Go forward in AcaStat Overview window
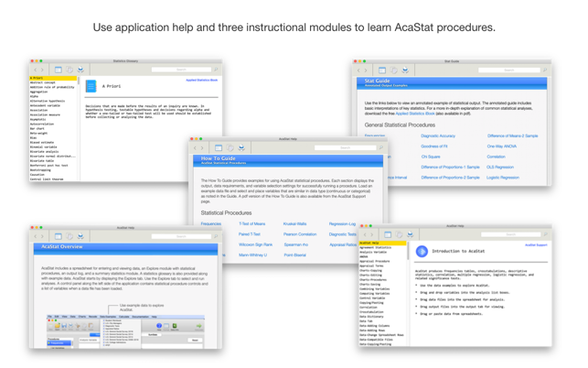 42,236
